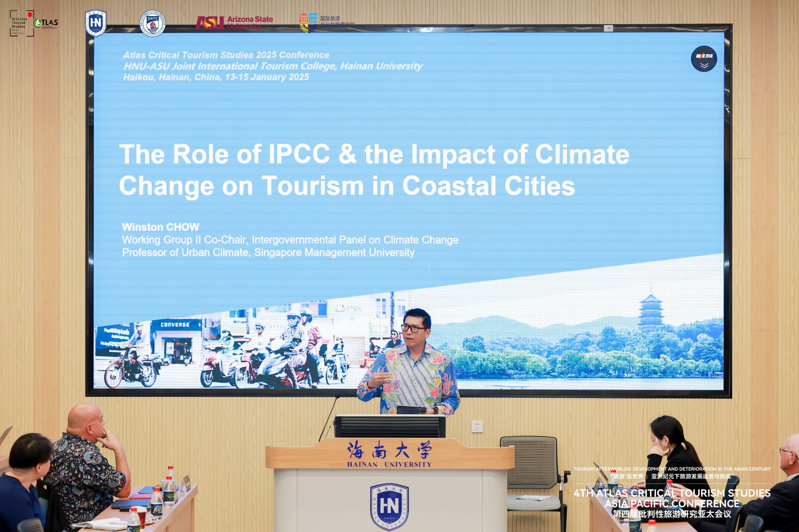
Task: Click the presenter name Winston CHOW
Action: point(161,227)
